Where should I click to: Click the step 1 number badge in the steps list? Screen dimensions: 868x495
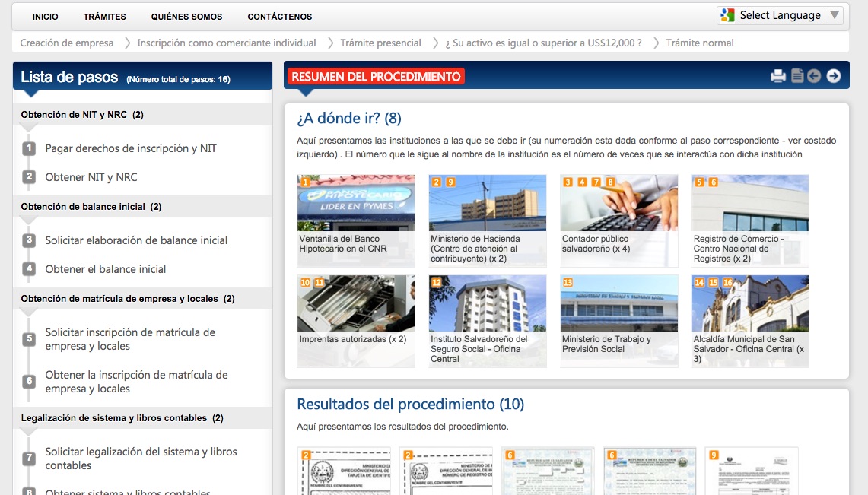coord(29,148)
